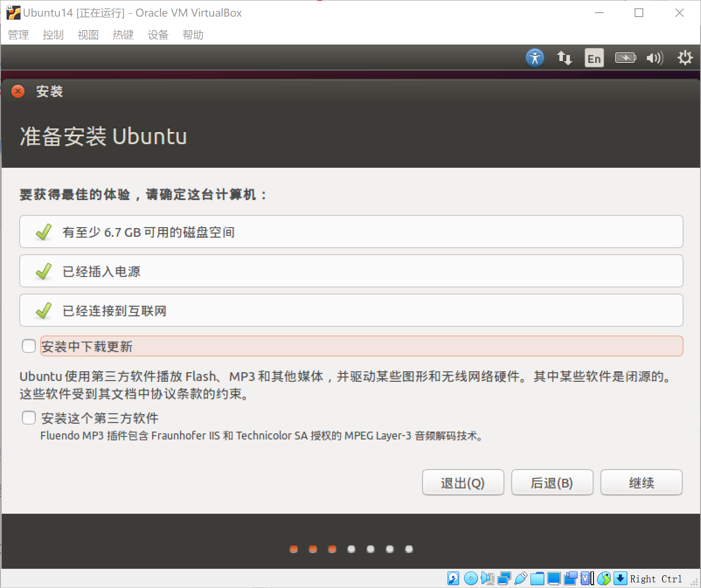
Task: Click the 后退(B) back button
Action: 552,482
